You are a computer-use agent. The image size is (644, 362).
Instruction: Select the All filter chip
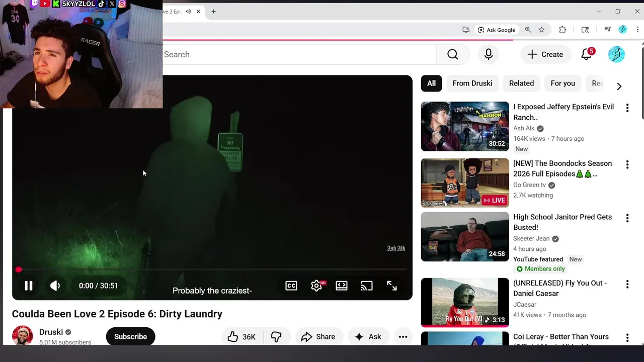[432, 83]
